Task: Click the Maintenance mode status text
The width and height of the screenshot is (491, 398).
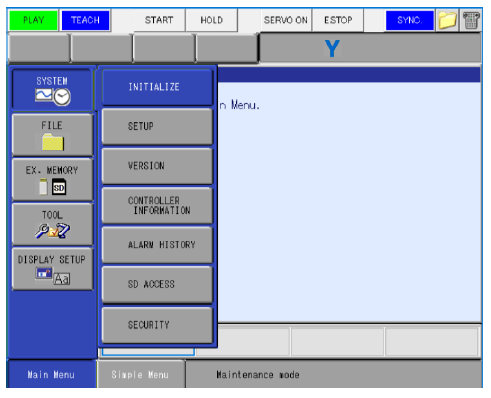Action: tap(258, 375)
